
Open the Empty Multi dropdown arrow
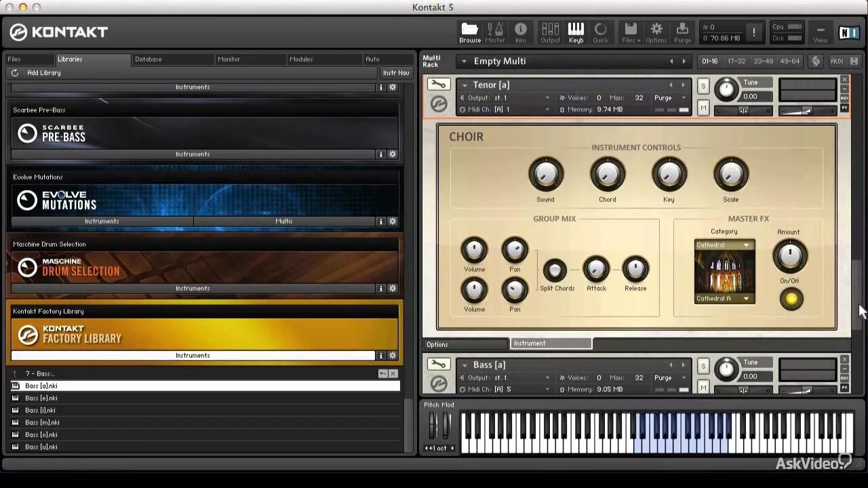pyautogui.click(x=464, y=61)
